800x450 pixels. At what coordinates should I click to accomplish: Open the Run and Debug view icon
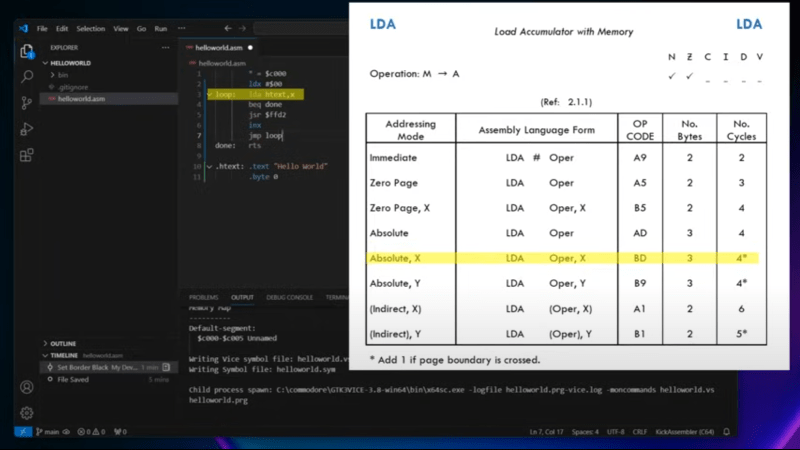(27, 129)
